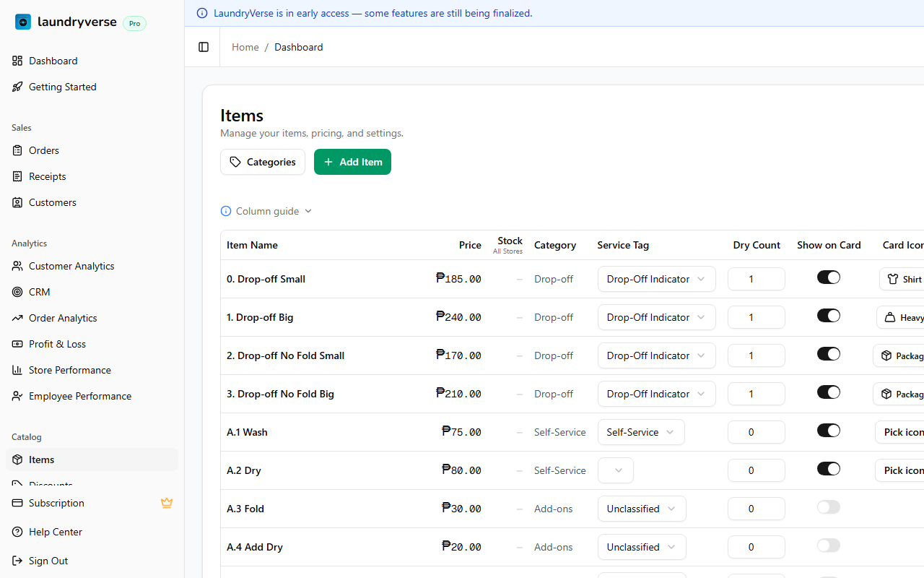Click the Profit & Loss icon

[x=17, y=344]
